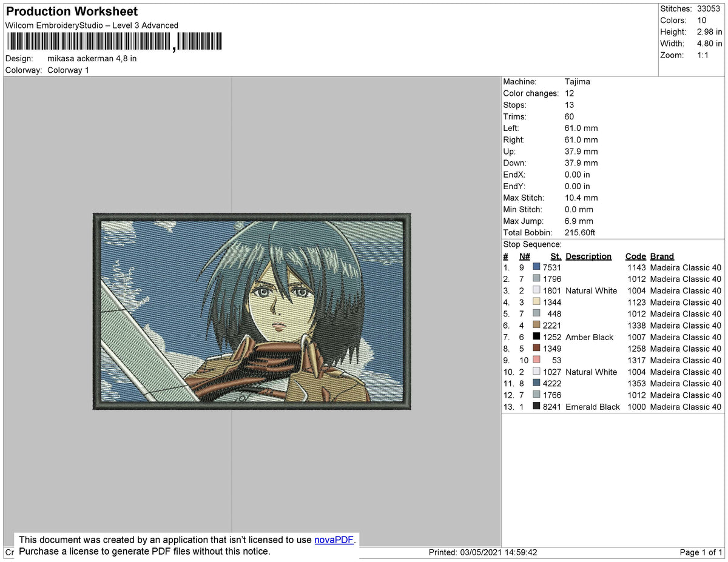
Task: Select the Stop Sequence heading
Action: [x=532, y=244]
